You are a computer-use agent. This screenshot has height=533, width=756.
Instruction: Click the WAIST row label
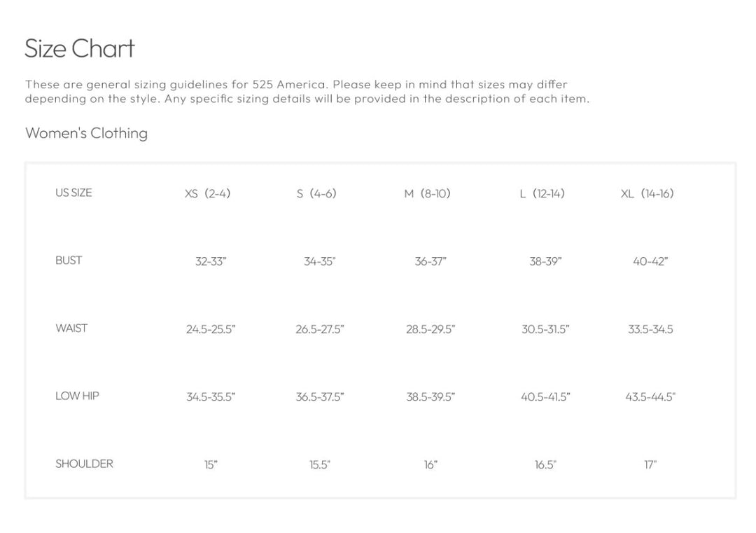(71, 328)
